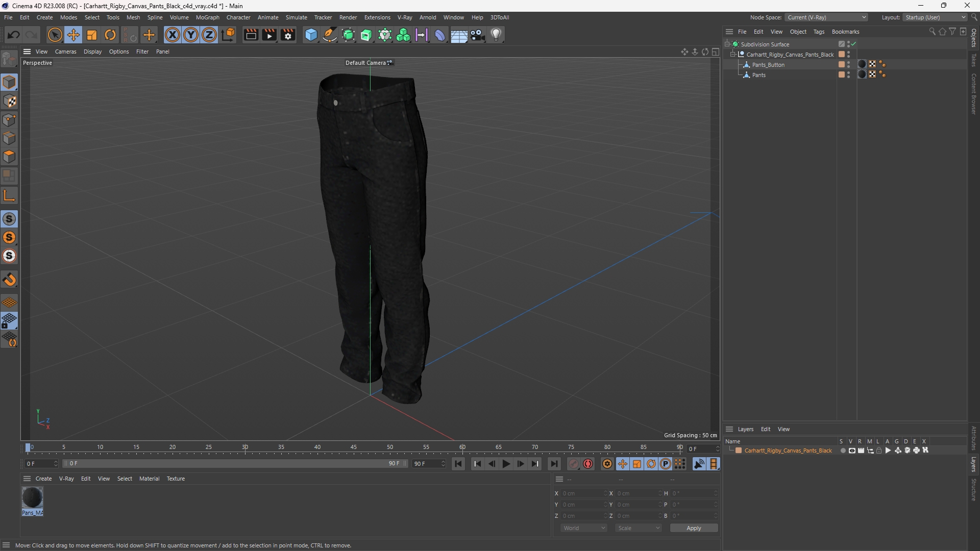Click Render View clapperboard icon
Image resolution: width=980 pixels, height=551 pixels.
pyautogui.click(x=251, y=35)
